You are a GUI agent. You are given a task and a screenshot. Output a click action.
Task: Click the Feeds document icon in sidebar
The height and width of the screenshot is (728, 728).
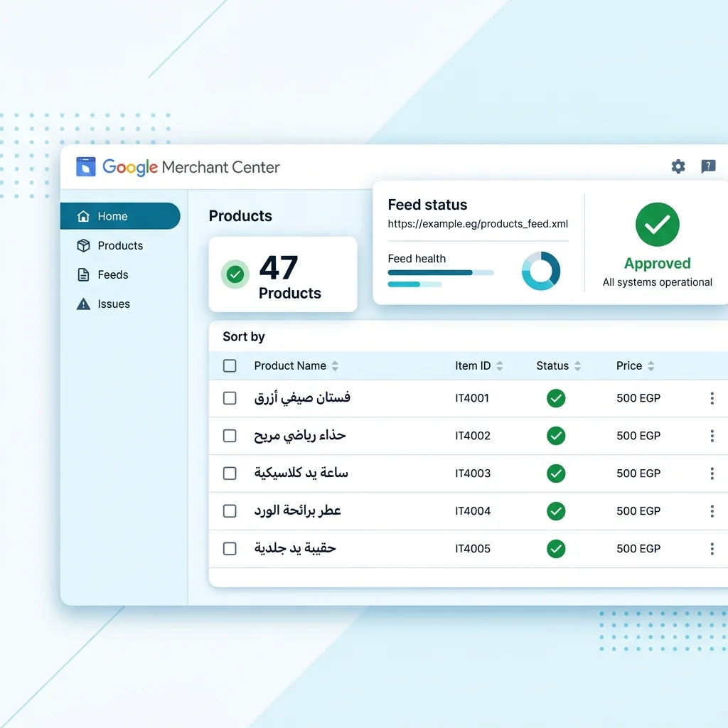(x=84, y=275)
